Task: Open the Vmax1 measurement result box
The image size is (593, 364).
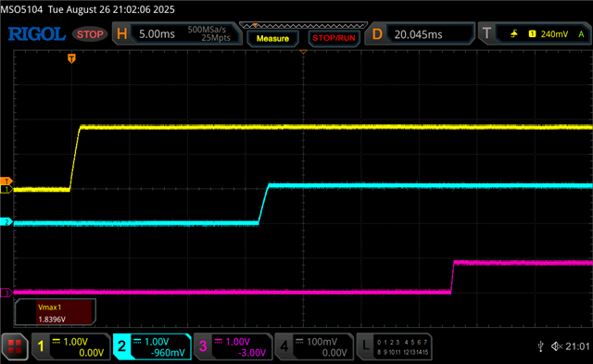Action: coord(56,312)
